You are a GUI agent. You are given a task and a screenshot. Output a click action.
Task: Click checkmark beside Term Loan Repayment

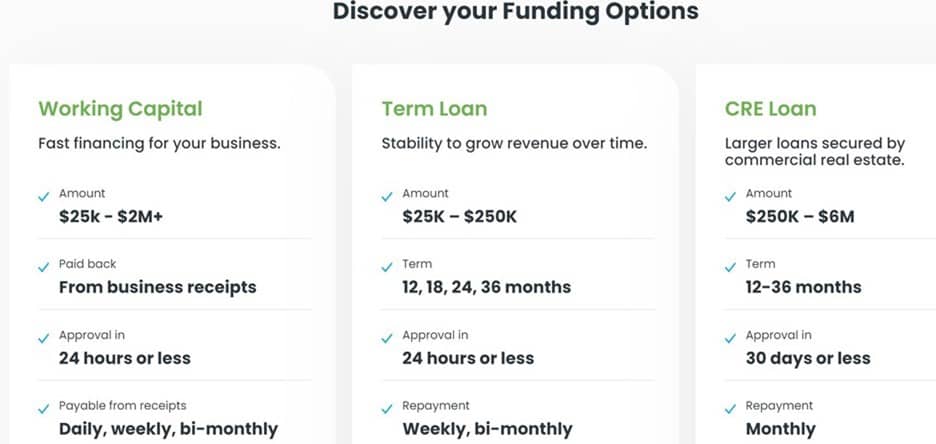(387, 410)
